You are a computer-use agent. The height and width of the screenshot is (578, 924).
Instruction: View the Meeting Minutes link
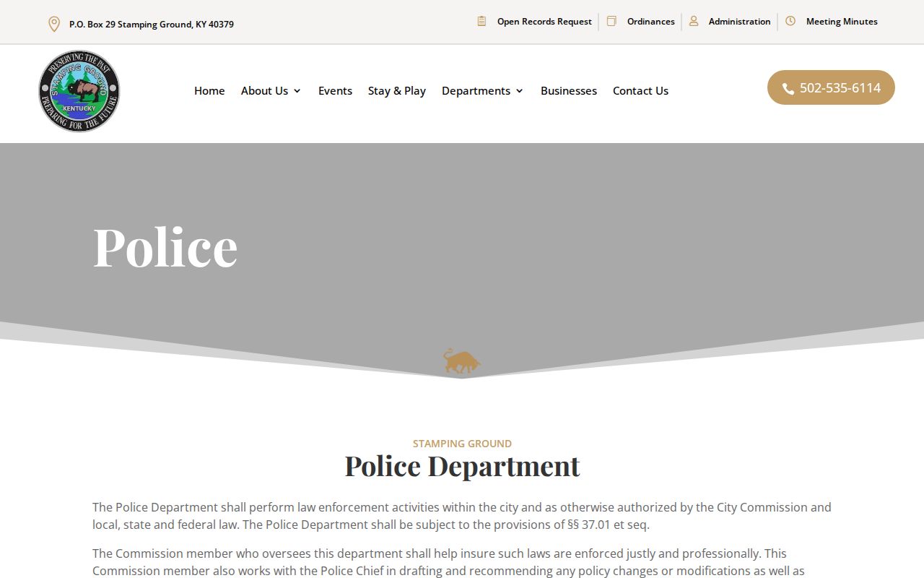coord(842,22)
